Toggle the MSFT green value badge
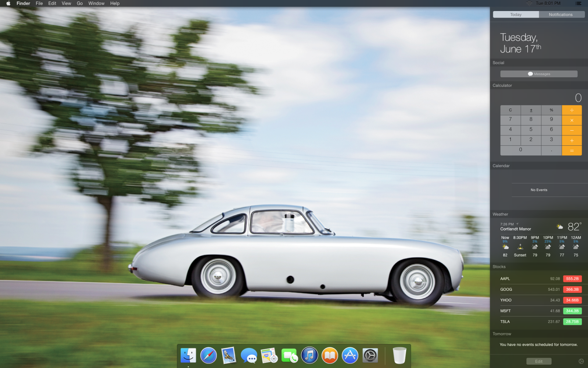This screenshot has width=588, height=368. click(572, 311)
